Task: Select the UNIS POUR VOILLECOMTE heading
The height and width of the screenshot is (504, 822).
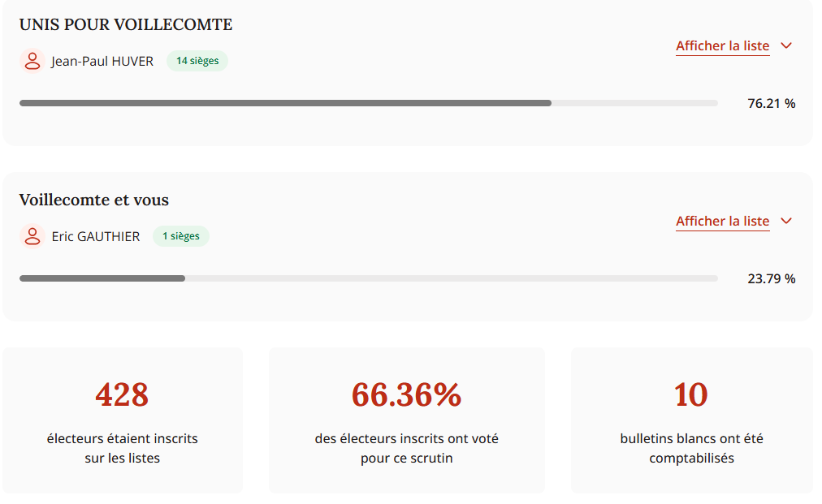Action: tap(126, 25)
